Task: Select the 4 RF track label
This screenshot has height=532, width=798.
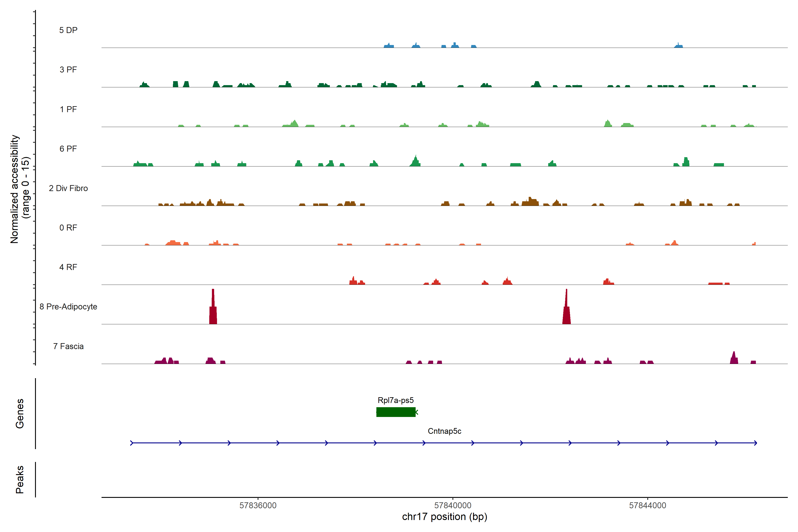Action: [x=68, y=267]
